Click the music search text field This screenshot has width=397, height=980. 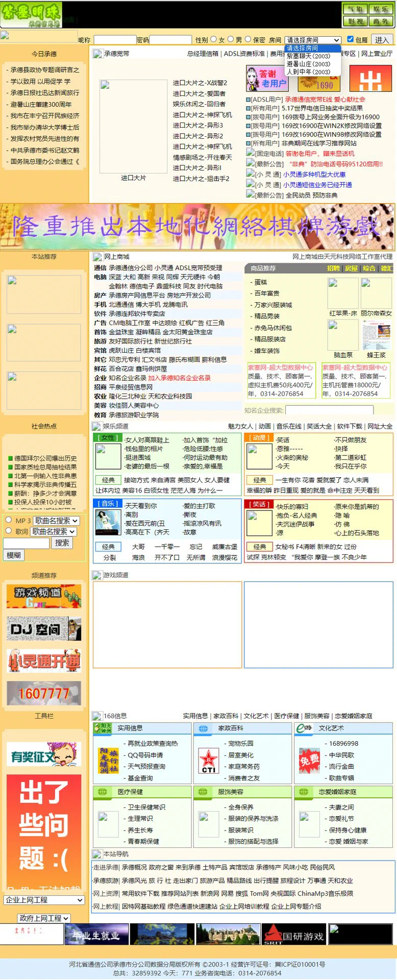tap(26, 543)
